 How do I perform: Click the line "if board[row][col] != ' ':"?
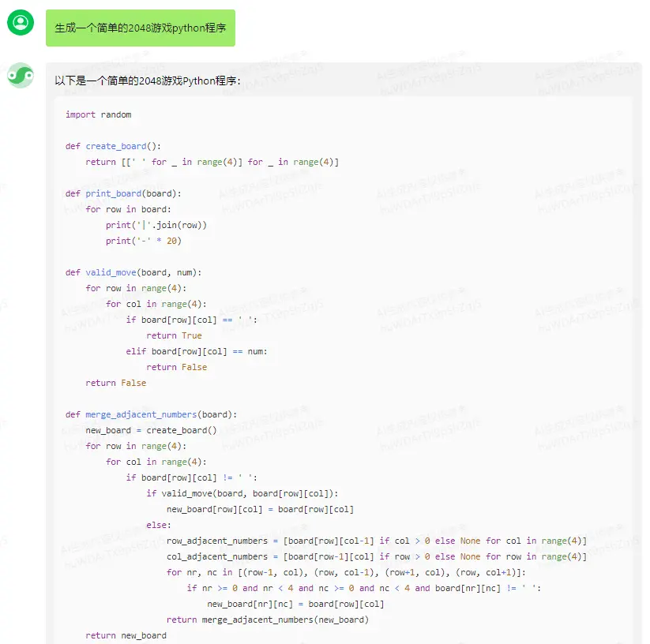point(191,477)
